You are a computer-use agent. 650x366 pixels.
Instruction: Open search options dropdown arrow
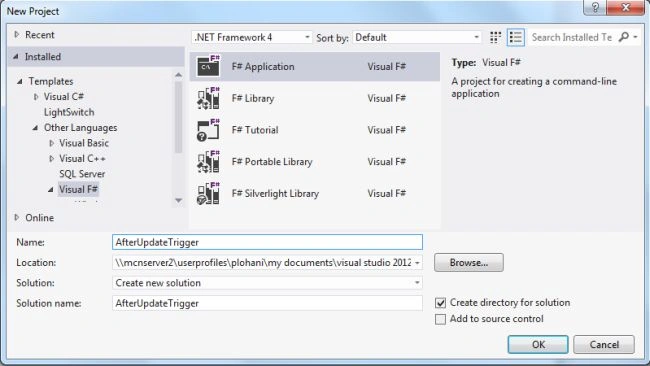pos(635,37)
